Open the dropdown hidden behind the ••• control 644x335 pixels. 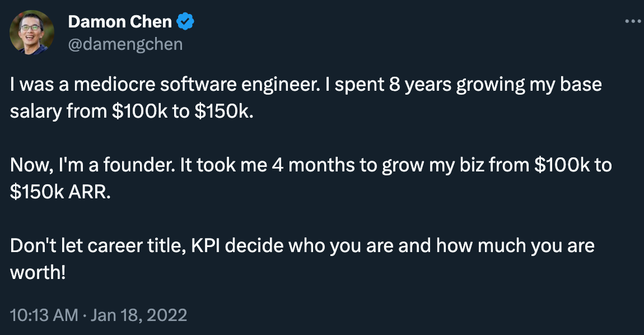point(633,21)
